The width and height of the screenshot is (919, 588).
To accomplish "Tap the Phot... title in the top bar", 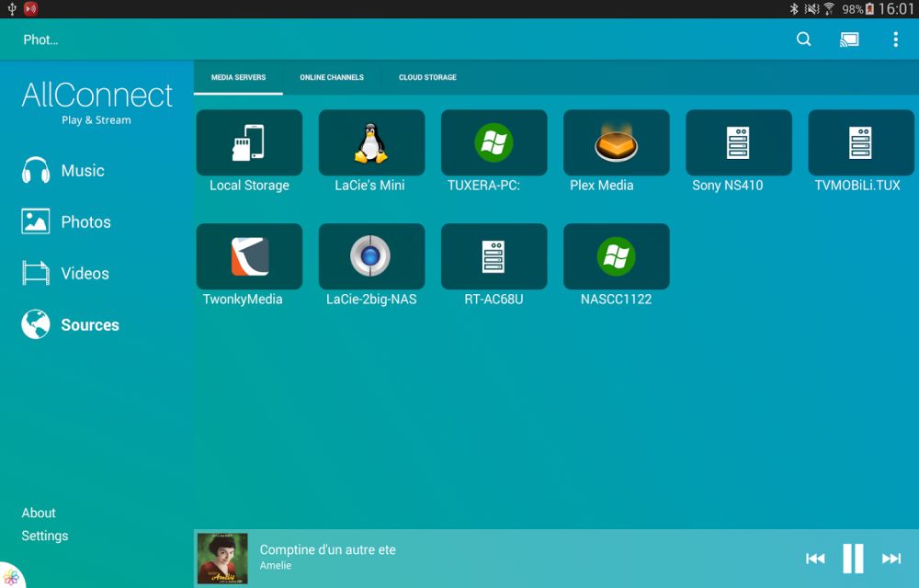I will pos(40,40).
